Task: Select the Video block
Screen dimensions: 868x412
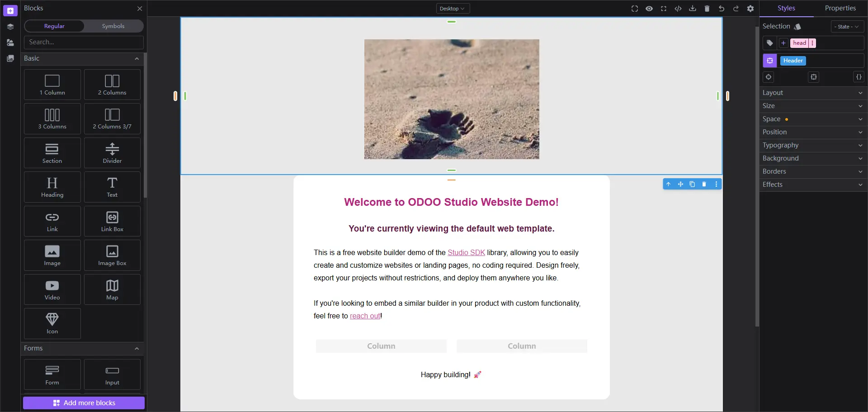Action: 52,289
